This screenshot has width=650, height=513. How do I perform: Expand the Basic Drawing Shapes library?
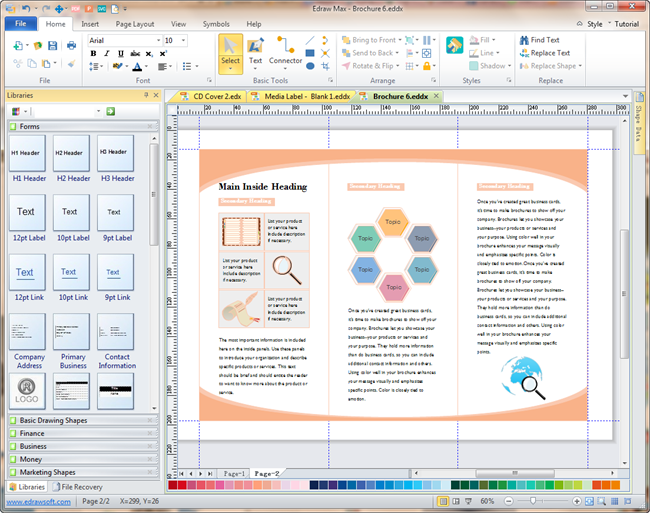(54, 420)
